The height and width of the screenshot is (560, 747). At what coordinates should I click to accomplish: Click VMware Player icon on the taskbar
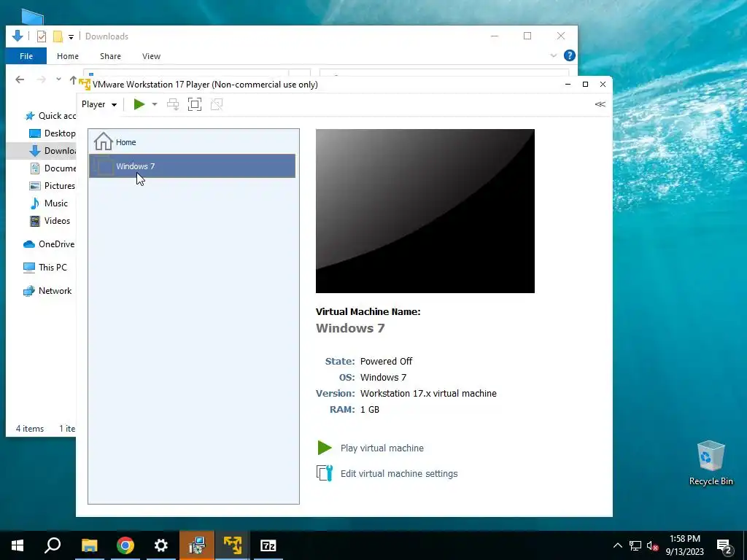point(233,545)
